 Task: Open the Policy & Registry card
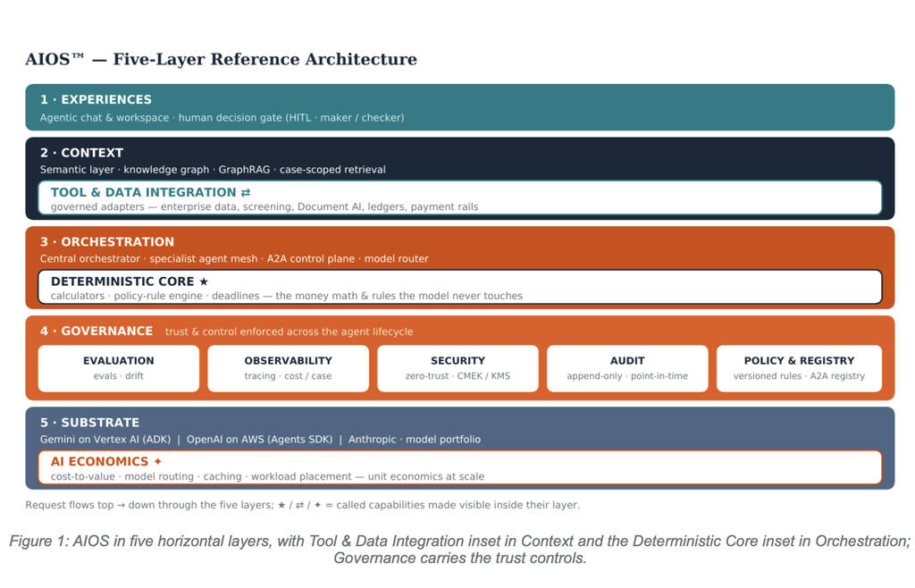pyautogui.click(x=799, y=368)
